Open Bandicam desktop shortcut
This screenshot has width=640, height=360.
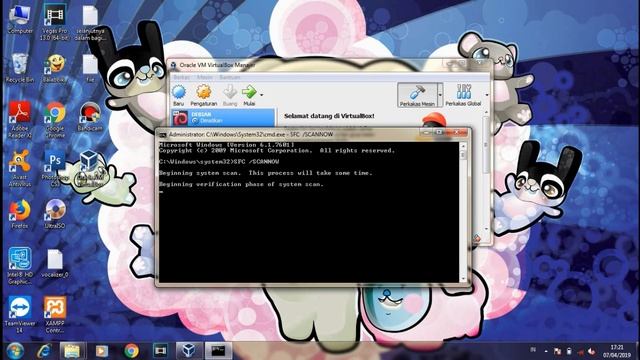point(90,117)
